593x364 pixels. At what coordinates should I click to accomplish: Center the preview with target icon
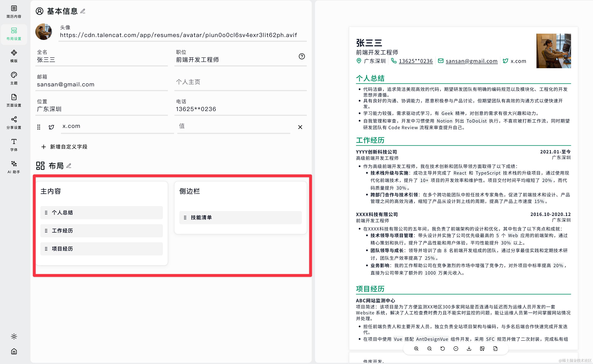coord(456,349)
